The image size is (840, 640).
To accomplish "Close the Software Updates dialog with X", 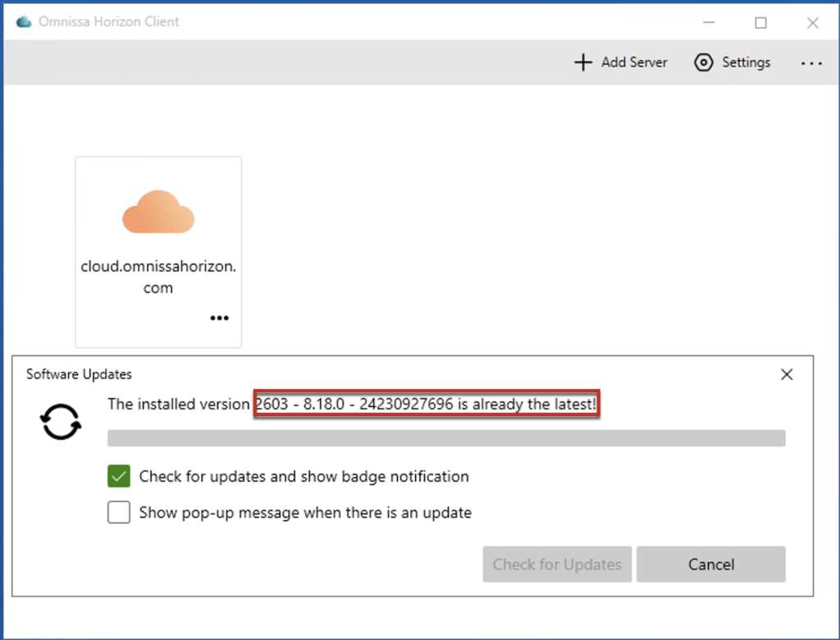I will (787, 375).
